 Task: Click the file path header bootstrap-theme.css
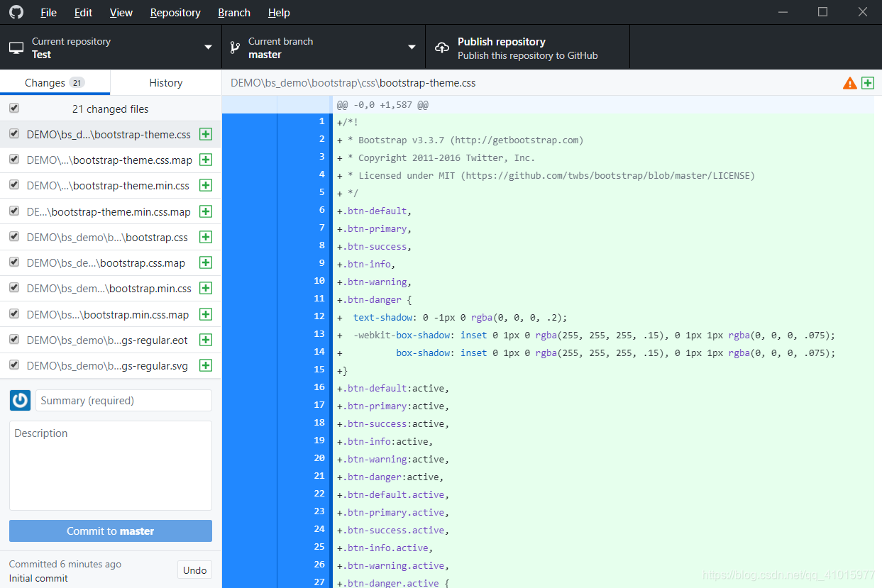(x=353, y=83)
